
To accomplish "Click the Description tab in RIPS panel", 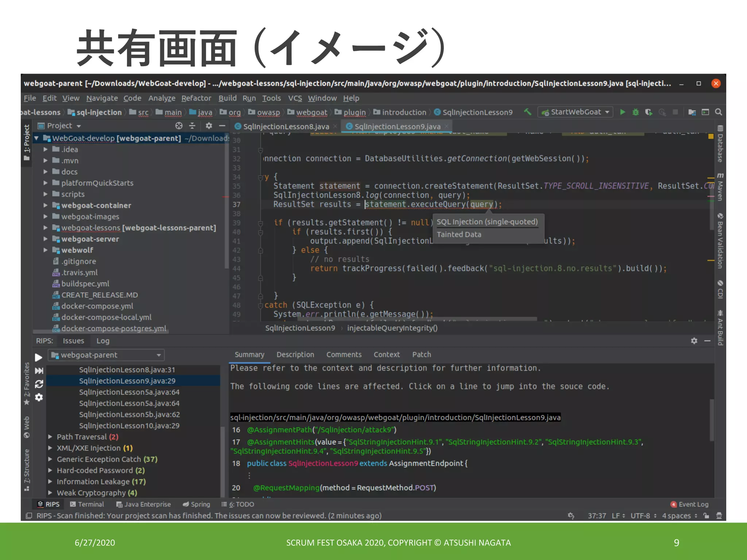I will pyautogui.click(x=295, y=354).
